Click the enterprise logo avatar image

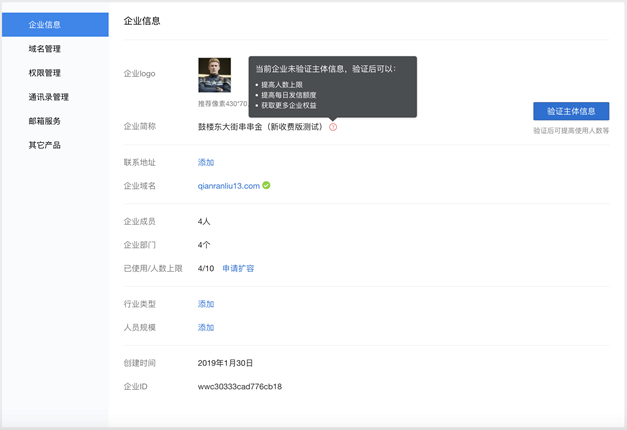(x=214, y=75)
